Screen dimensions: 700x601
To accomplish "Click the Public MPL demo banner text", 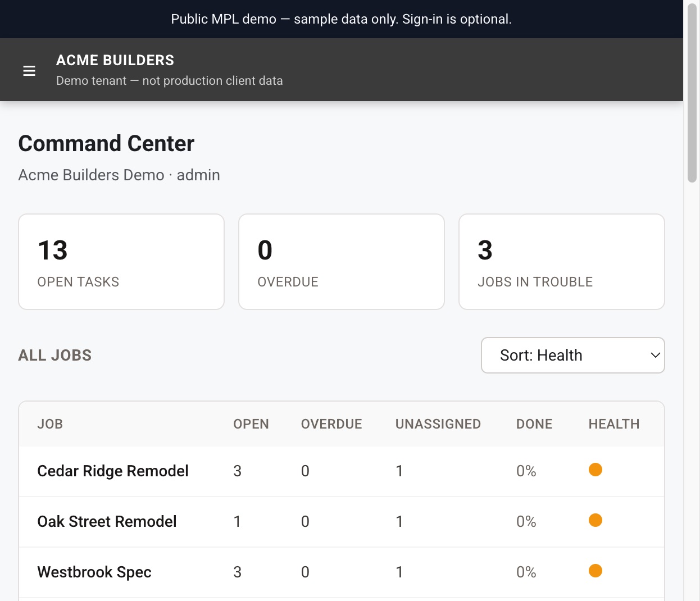I will tap(342, 19).
